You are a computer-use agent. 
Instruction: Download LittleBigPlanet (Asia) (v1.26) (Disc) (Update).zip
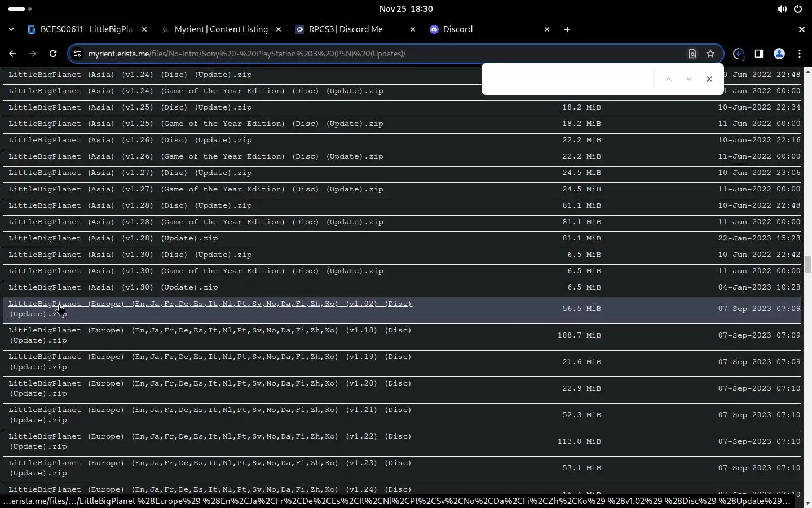(130, 140)
